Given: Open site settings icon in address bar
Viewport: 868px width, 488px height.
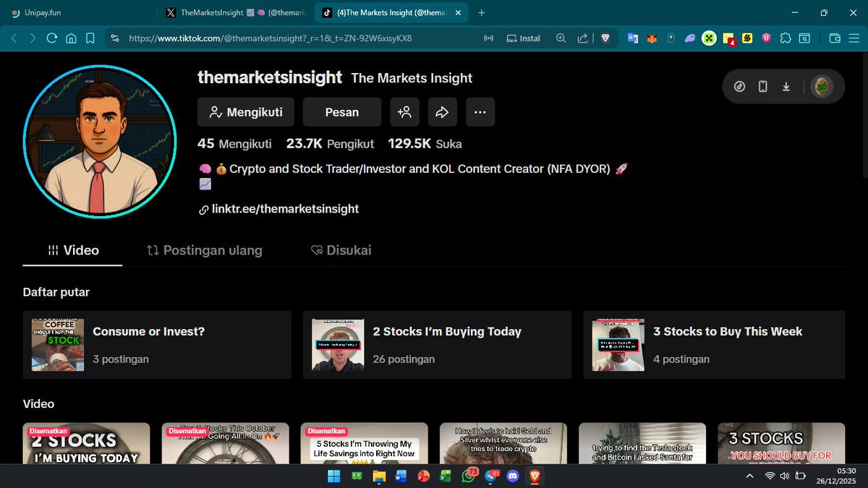Looking at the screenshot, I should 116,38.
